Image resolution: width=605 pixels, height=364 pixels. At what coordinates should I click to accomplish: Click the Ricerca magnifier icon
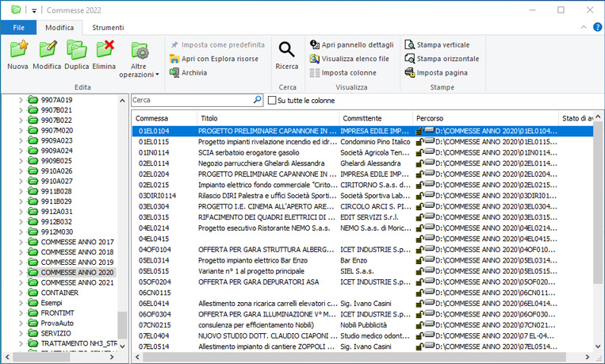point(287,49)
